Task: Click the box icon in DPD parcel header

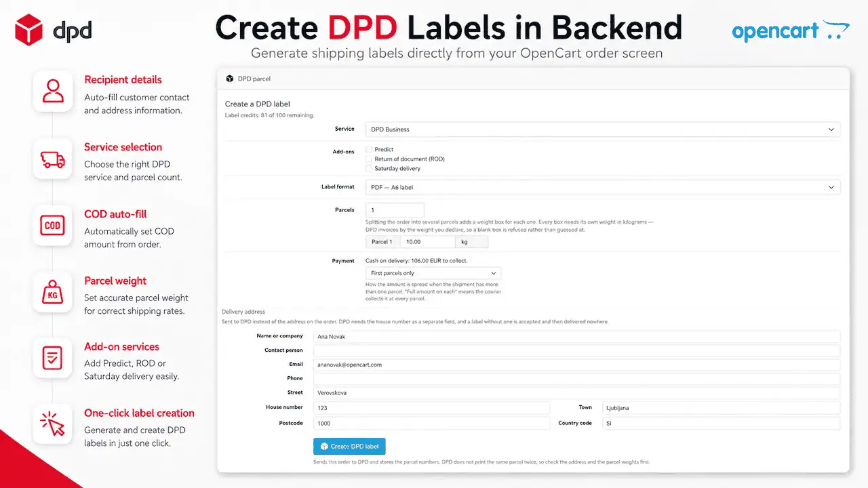Action: (x=230, y=79)
